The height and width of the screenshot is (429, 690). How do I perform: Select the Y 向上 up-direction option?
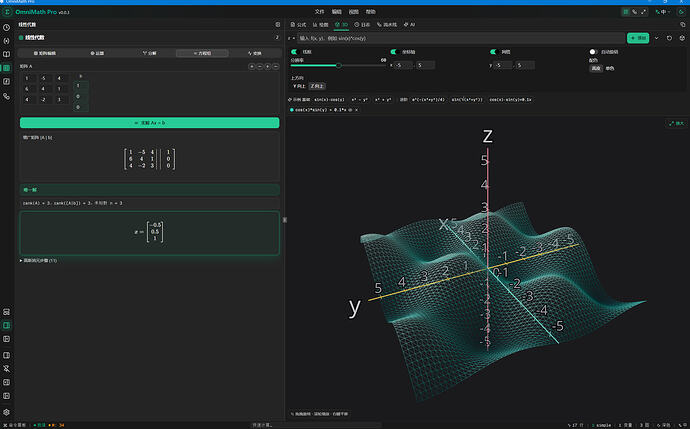299,86
